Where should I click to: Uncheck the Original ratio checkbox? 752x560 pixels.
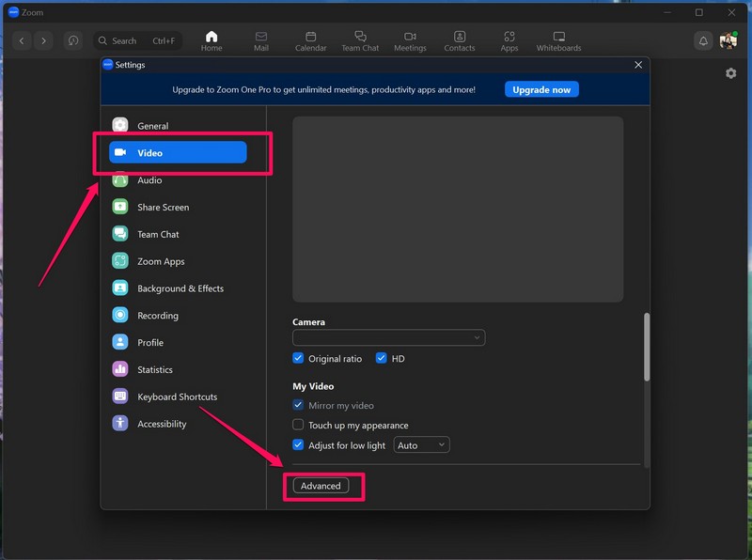tap(299, 359)
